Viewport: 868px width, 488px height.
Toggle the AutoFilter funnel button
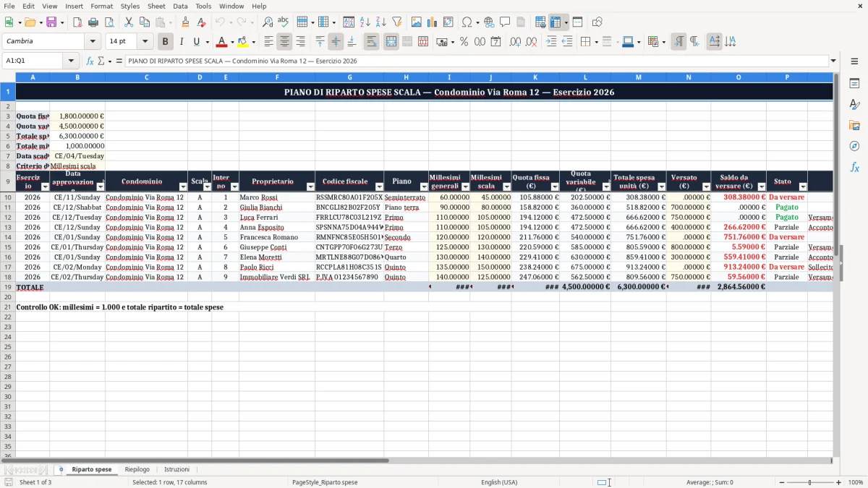click(x=396, y=22)
